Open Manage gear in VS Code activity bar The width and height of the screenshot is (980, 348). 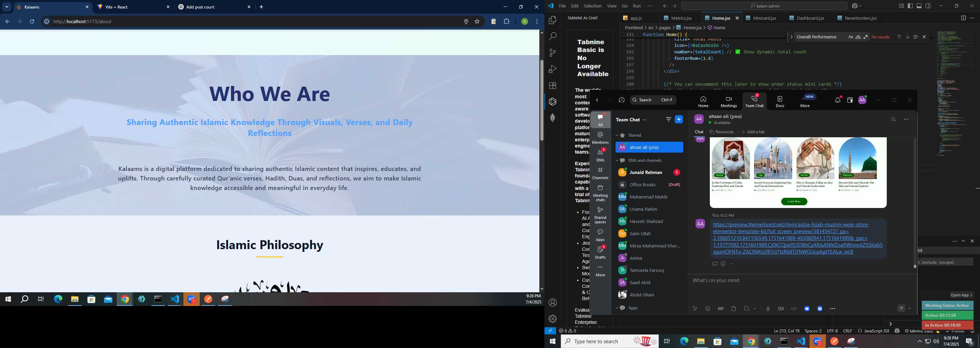pos(553,319)
